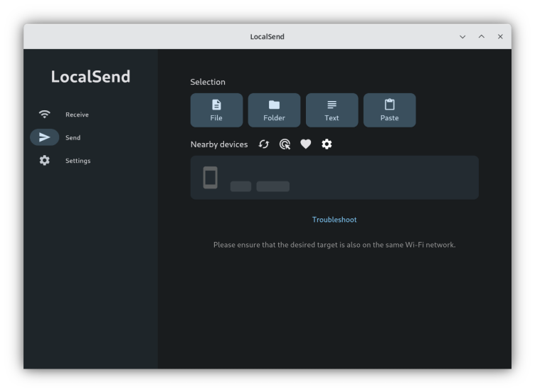This screenshot has height=392, width=535.
Task: Select Folder to send a directory
Action: pos(274,110)
